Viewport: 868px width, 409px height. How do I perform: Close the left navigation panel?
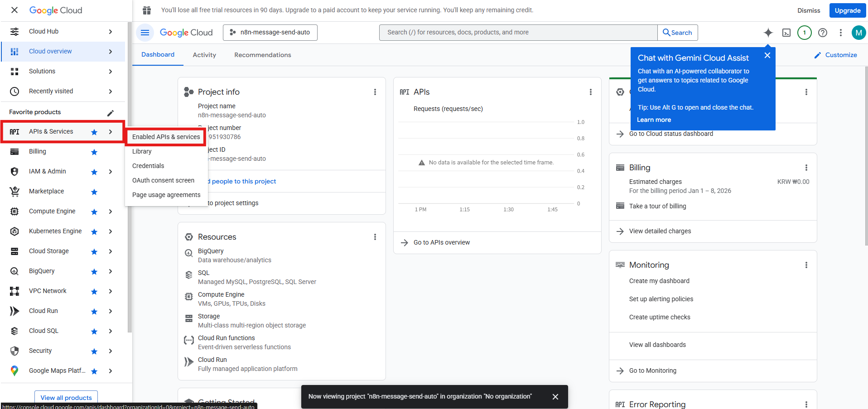[14, 10]
